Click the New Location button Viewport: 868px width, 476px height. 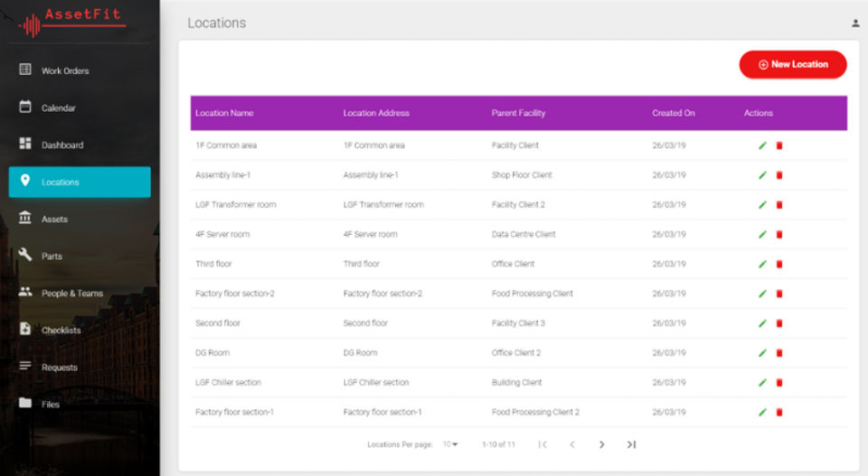(x=793, y=65)
